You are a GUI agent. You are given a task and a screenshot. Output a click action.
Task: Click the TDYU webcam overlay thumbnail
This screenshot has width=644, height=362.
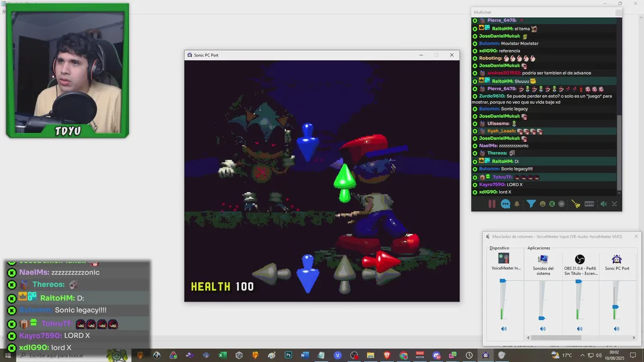coord(67,70)
